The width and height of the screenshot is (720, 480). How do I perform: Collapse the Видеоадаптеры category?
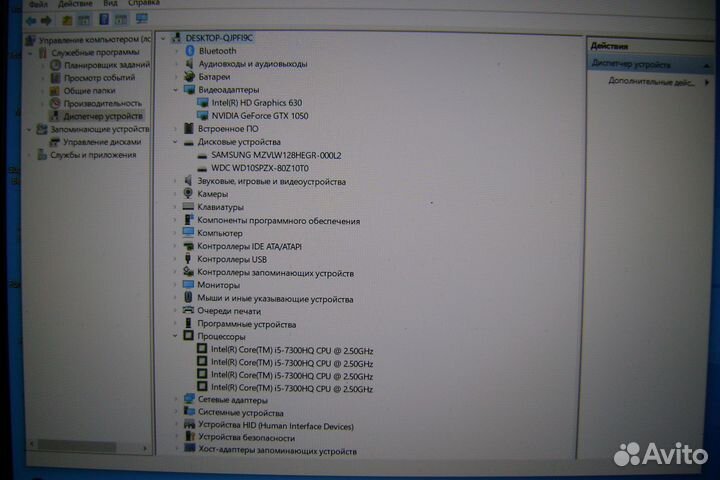(175, 90)
